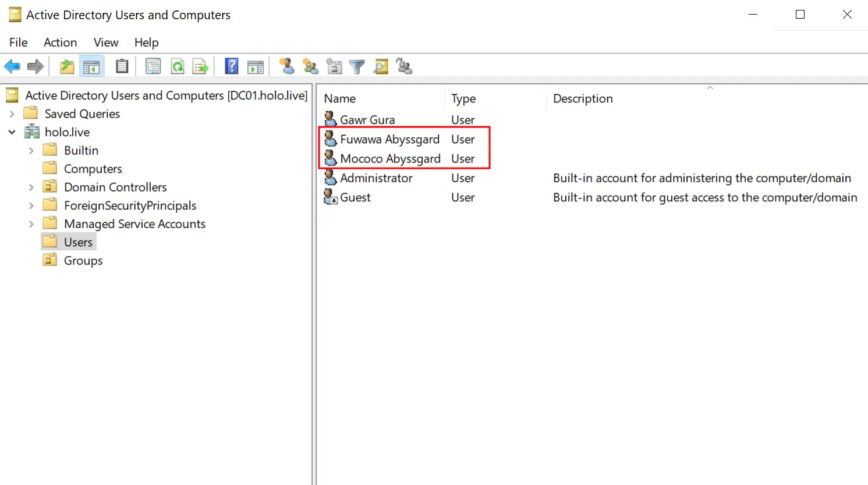Select the Users container in tree
This screenshot has height=485, width=868.
point(79,242)
